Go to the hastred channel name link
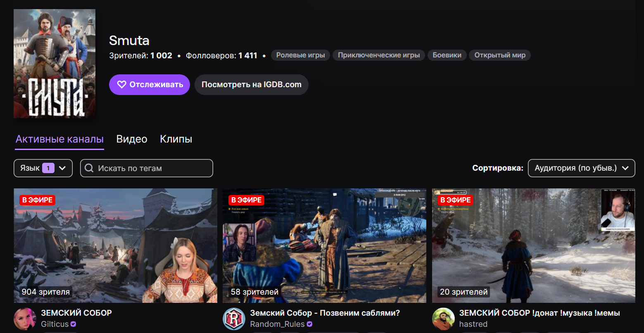The width and height of the screenshot is (644, 333). coord(473,324)
